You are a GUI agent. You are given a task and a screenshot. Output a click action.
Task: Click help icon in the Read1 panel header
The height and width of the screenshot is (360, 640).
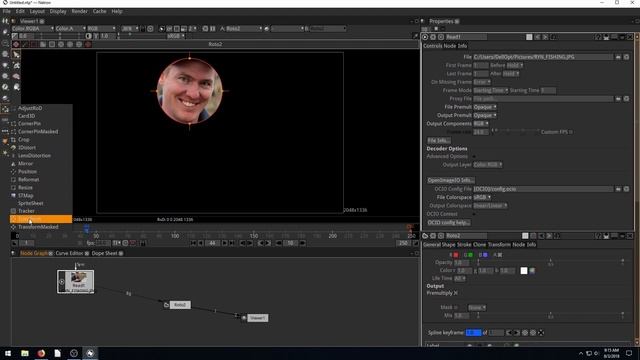[x=598, y=37]
